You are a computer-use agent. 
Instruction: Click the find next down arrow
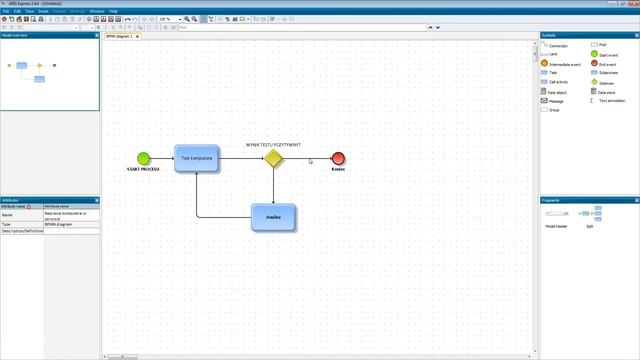[x=438, y=27]
